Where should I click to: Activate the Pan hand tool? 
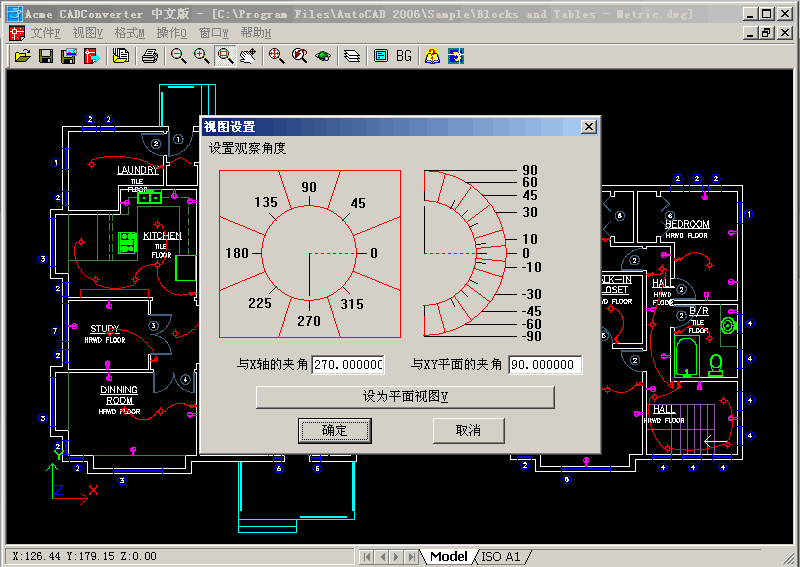click(x=248, y=56)
